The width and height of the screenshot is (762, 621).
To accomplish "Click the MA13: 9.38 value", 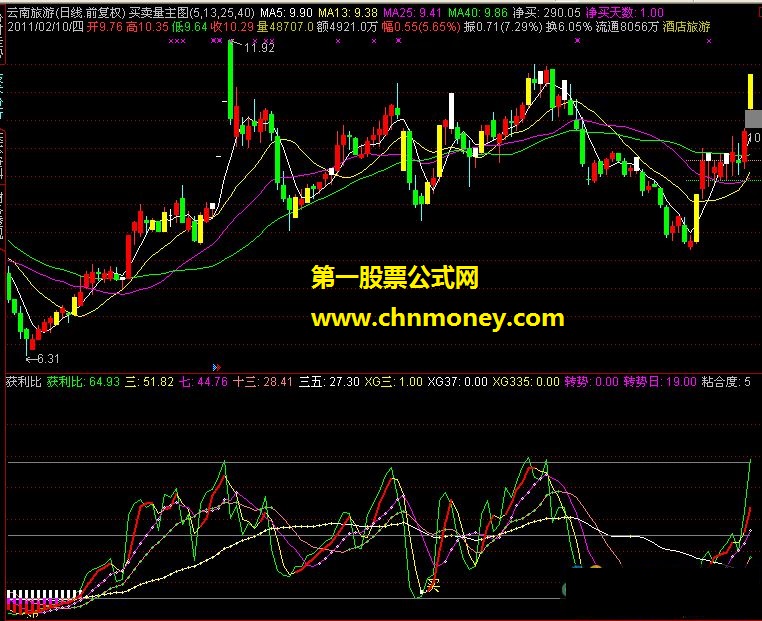I will 348,13.
